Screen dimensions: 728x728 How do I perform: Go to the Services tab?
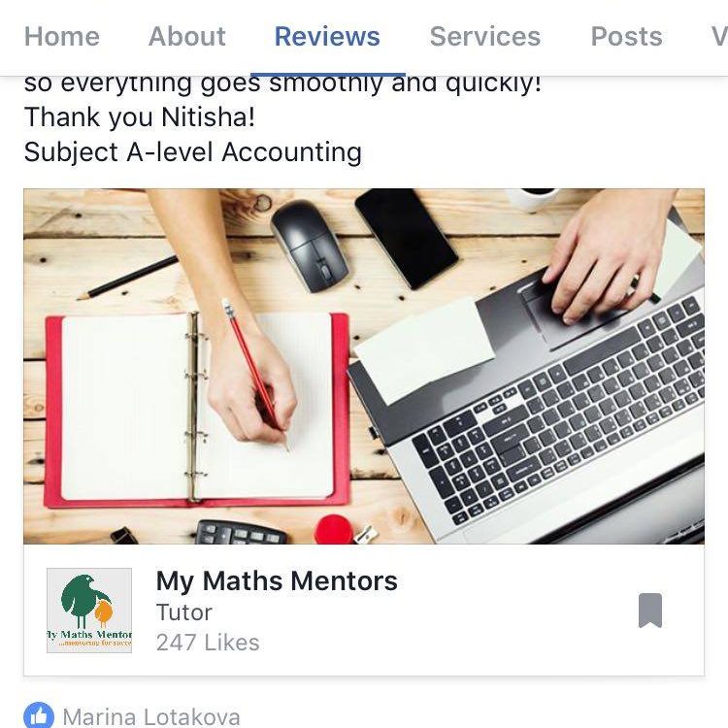[485, 36]
